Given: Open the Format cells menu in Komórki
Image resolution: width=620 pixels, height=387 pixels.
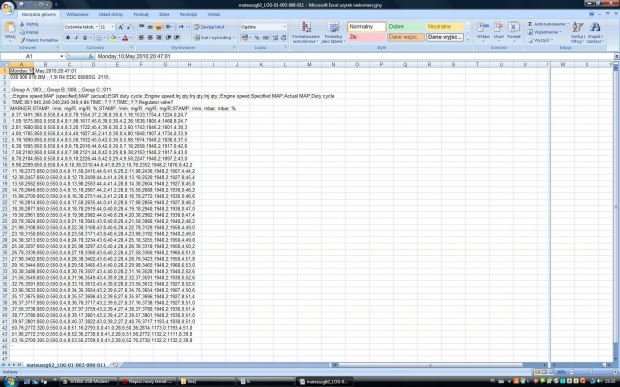Looking at the screenshot, I should (x=514, y=32).
